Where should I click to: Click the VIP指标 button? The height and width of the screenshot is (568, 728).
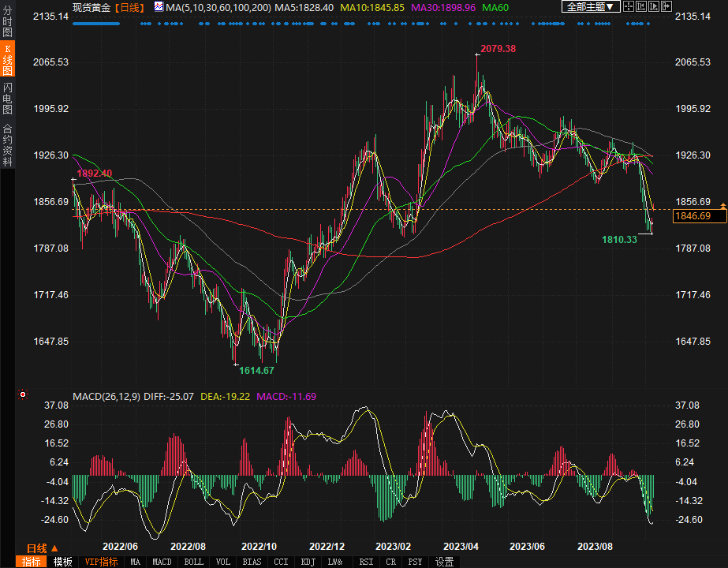[x=101, y=562]
